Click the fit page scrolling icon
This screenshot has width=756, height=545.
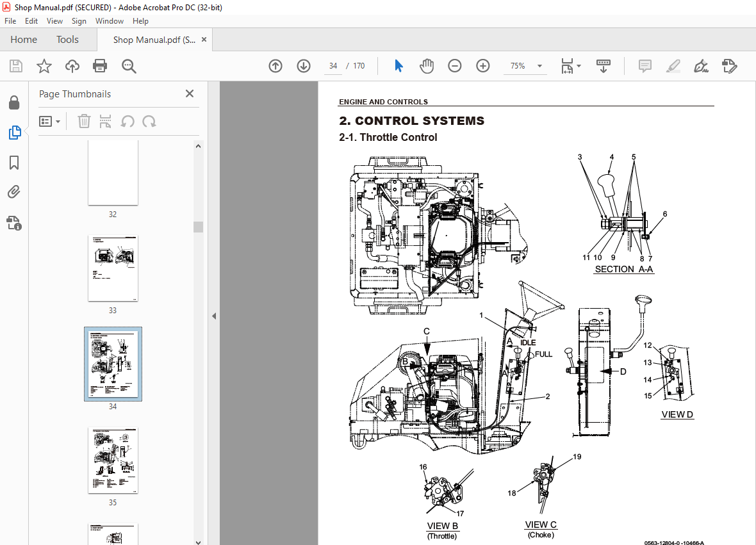click(568, 66)
